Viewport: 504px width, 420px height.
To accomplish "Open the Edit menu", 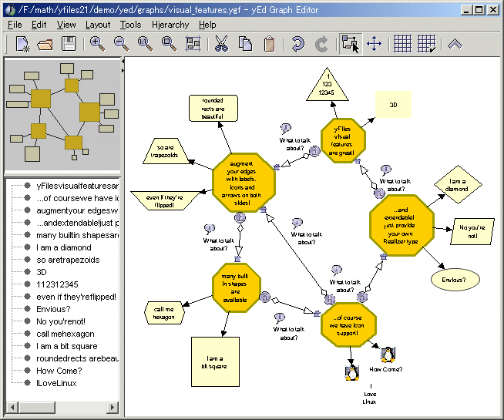I will point(39,25).
